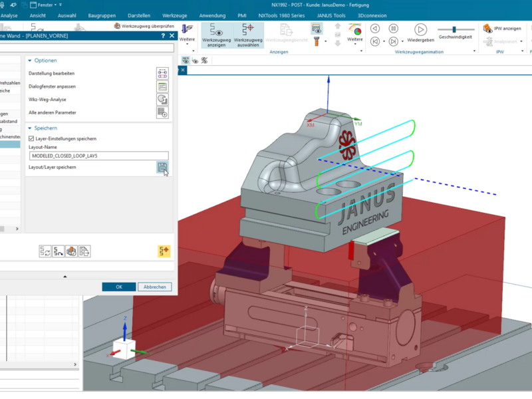
Task: Open 3Dconnexion menu tab
Action: pos(372,15)
